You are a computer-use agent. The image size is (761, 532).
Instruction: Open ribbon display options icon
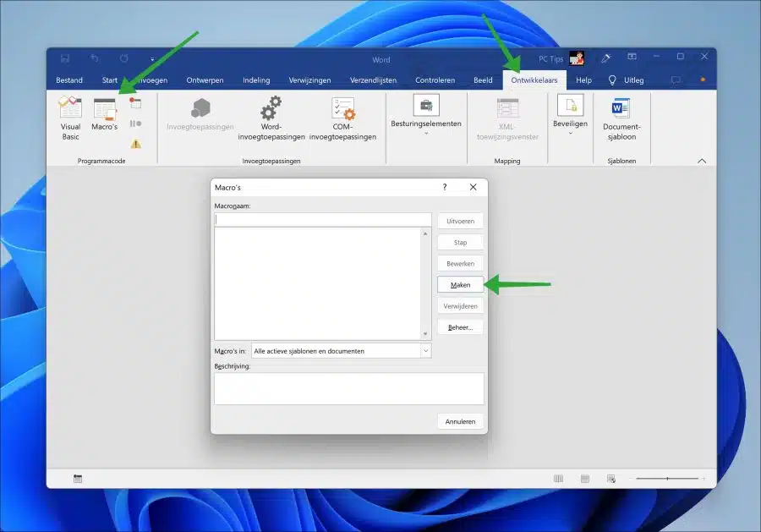(632, 57)
